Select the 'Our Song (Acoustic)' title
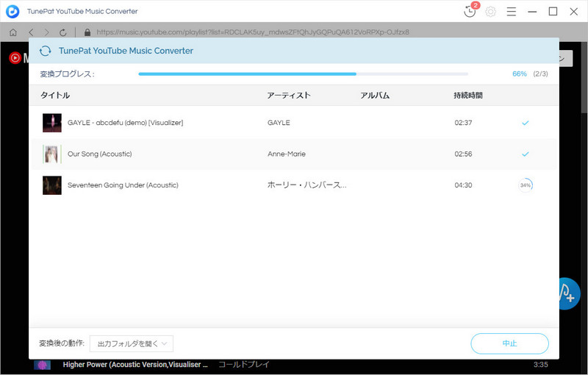This screenshot has height=375, width=588. coord(100,154)
